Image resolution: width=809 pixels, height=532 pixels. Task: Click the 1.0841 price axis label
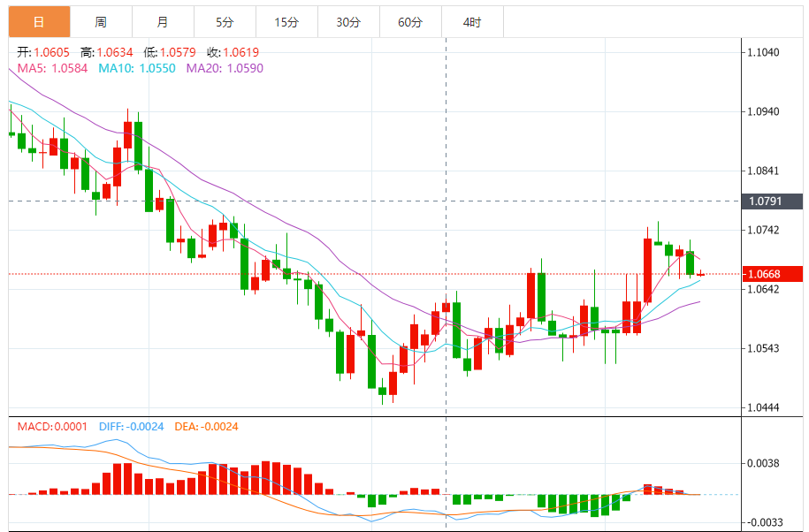pos(764,171)
